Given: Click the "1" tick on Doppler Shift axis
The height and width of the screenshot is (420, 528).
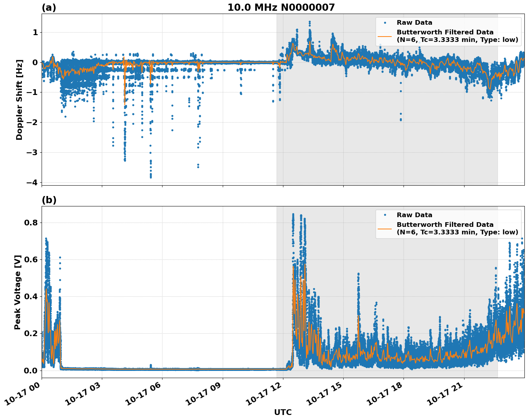Looking at the screenshot, I should click(35, 33).
